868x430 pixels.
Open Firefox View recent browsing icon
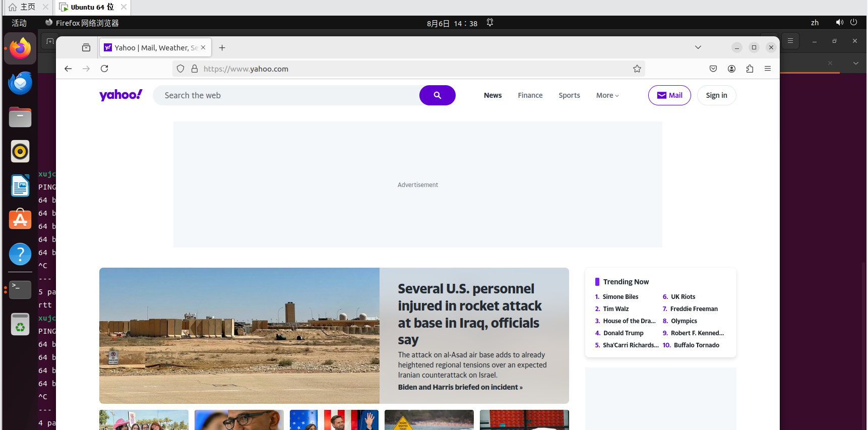pos(86,47)
